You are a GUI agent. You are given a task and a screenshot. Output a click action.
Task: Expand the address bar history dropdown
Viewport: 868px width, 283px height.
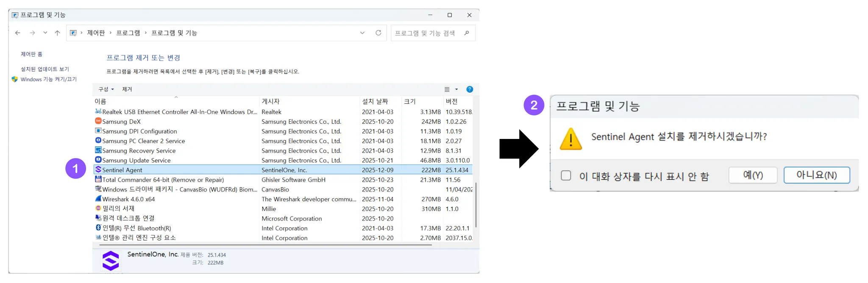(362, 33)
